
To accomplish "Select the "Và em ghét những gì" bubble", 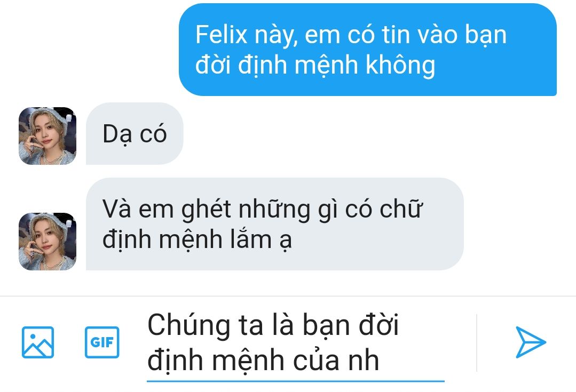I will [x=275, y=224].
